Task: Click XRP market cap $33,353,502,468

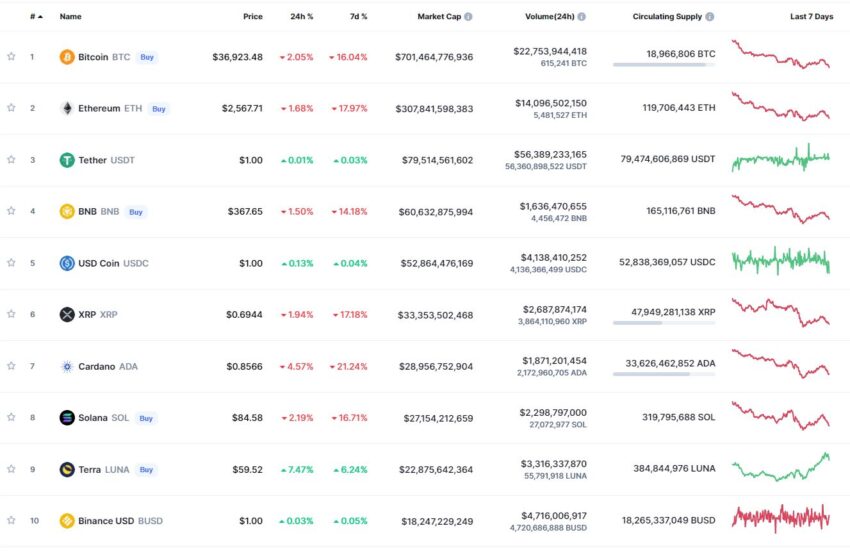Action: 435,315
